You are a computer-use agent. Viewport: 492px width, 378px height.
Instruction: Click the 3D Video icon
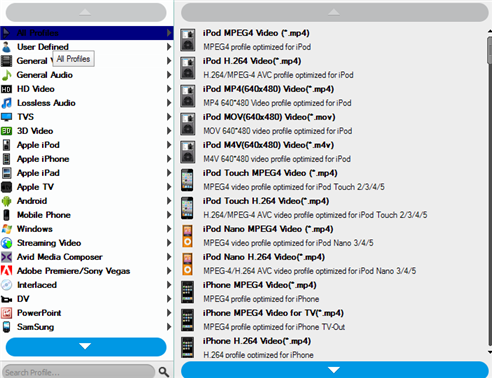6,131
